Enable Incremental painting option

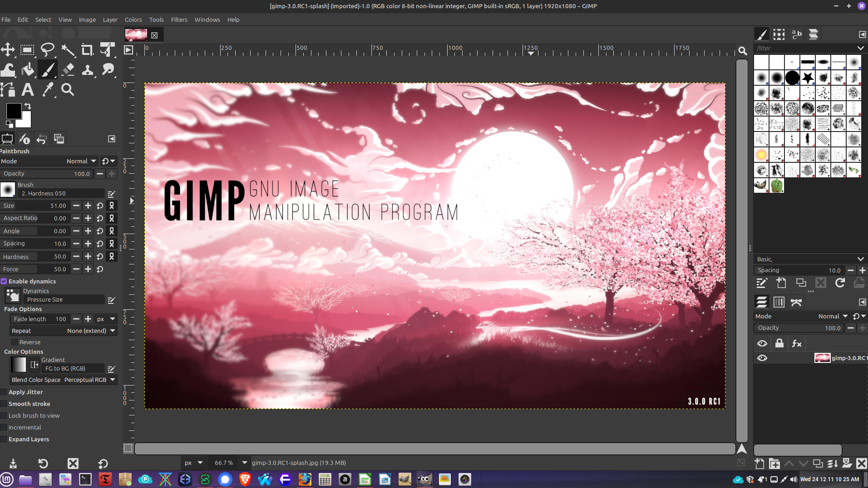[x=4, y=427]
